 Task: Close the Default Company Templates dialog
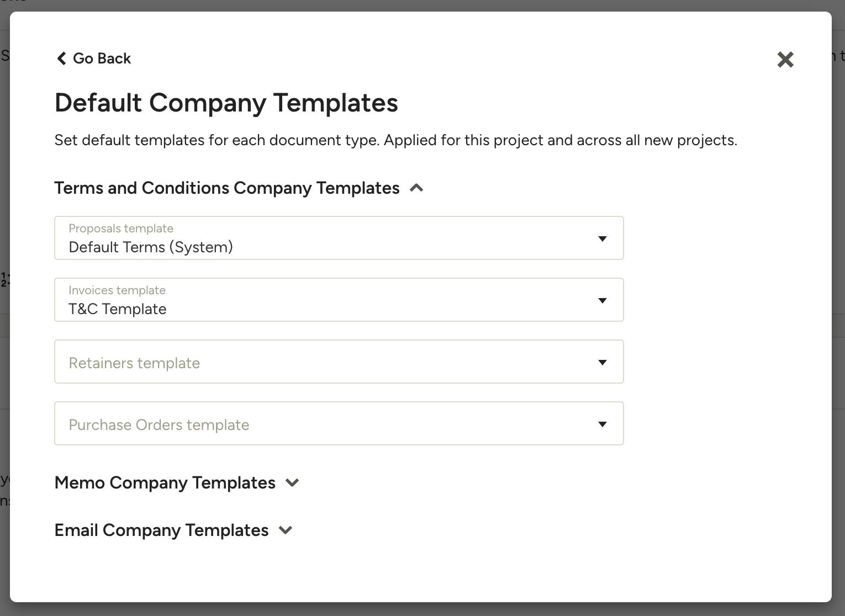[x=785, y=60]
